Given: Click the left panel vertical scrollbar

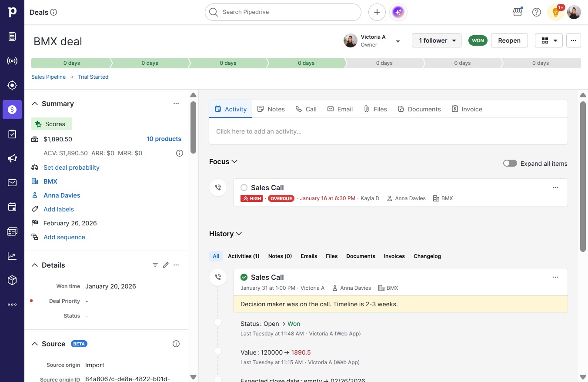Looking at the screenshot, I should pyautogui.click(x=194, y=127).
